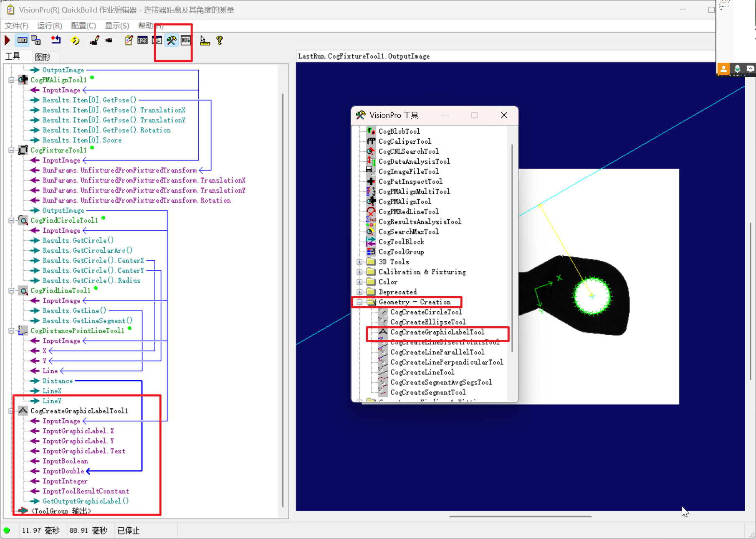
Task: Select the <ToolGroup 输出> terminal row
Action: point(61,511)
